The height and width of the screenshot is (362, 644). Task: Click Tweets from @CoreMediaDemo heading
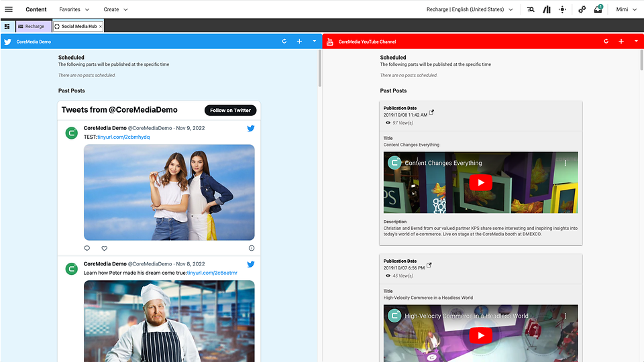tap(119, 109)
